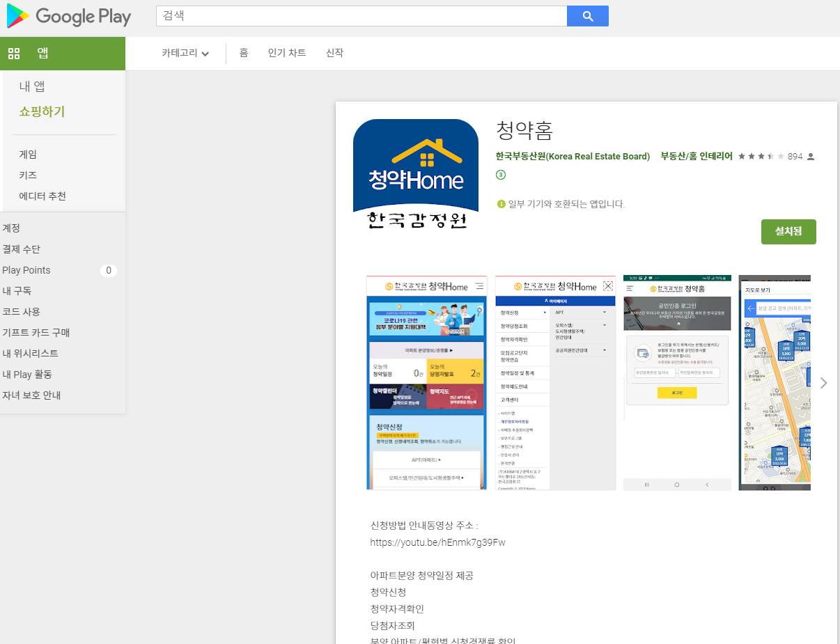Open Play Points link
Viewport: 840px width, 644px height.
click(26, 270)
